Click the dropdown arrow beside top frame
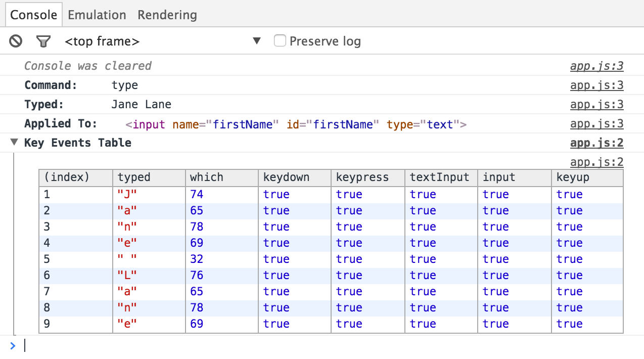 [x=257, y=41]
